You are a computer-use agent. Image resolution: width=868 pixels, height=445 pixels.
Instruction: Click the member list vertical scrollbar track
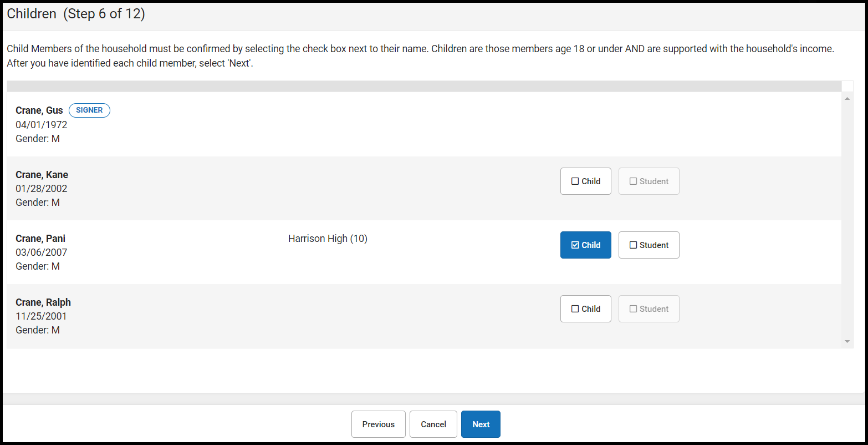(847, 222)
